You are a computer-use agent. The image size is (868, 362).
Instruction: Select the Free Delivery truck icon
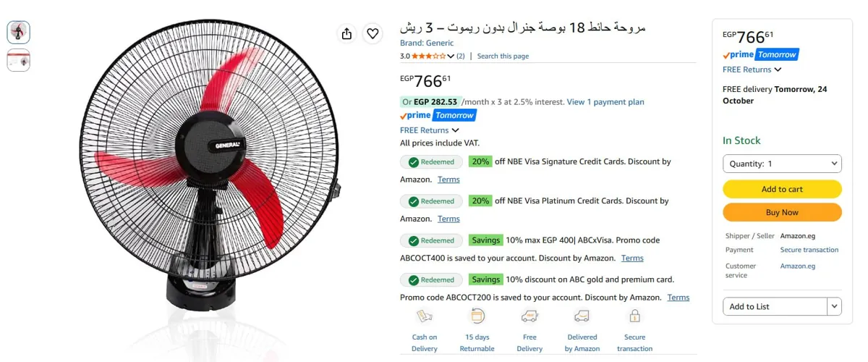tap(529, 316)
